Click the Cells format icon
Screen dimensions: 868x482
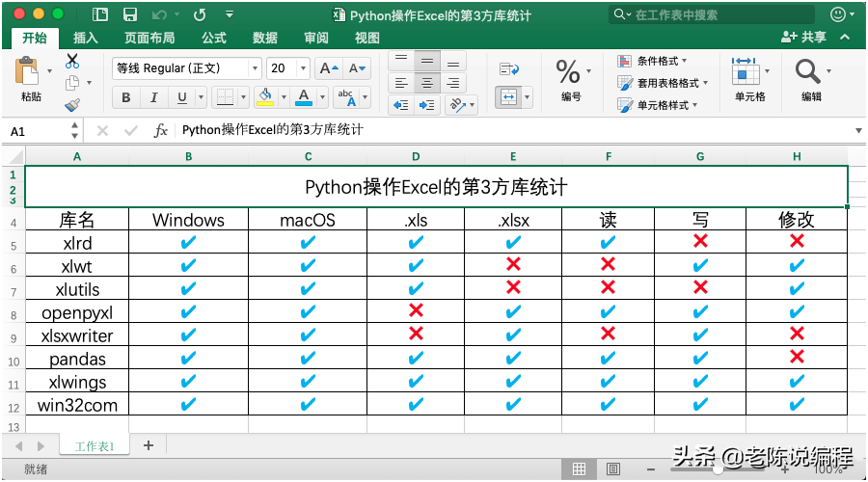point(746,70)
